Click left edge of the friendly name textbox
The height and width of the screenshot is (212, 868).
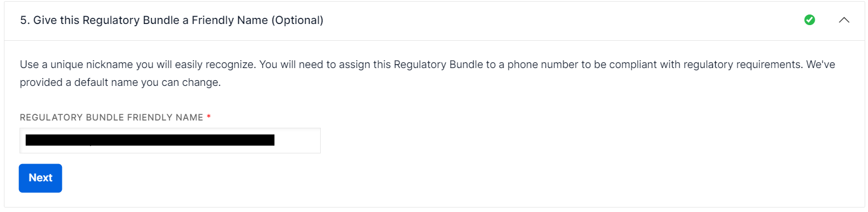click(x=22, y=140)
